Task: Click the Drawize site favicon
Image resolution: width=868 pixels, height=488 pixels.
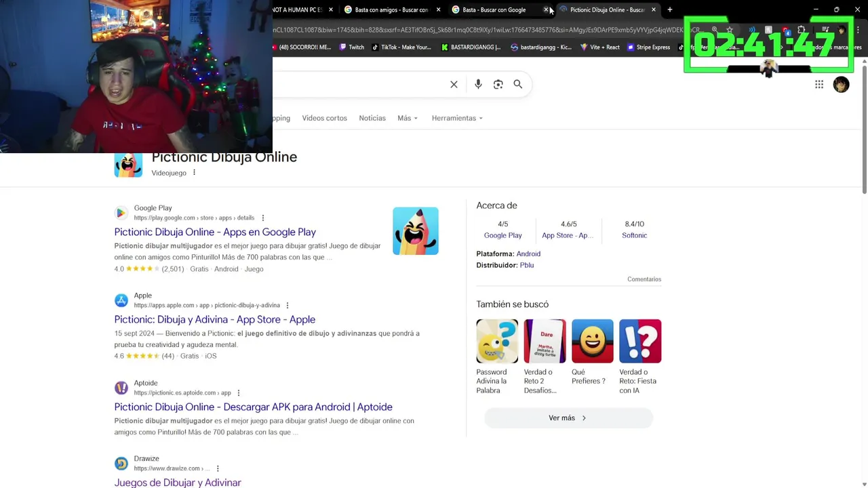Action: (x=121, y=464)
